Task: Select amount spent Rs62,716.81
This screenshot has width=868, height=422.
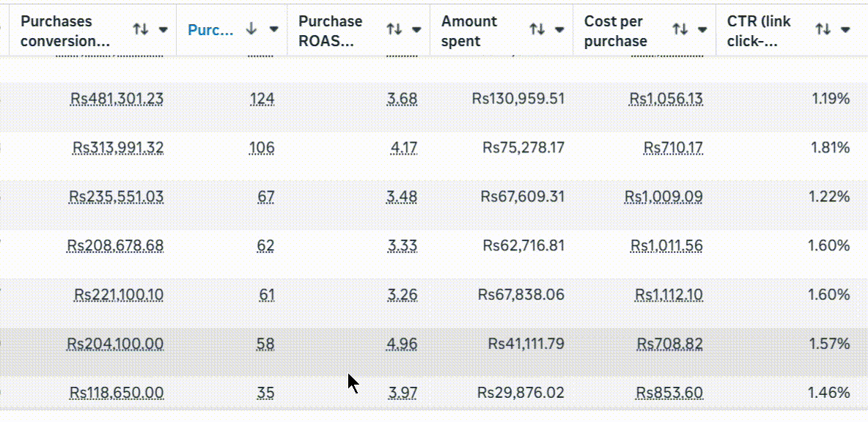Action: click(x=523, y=245)
